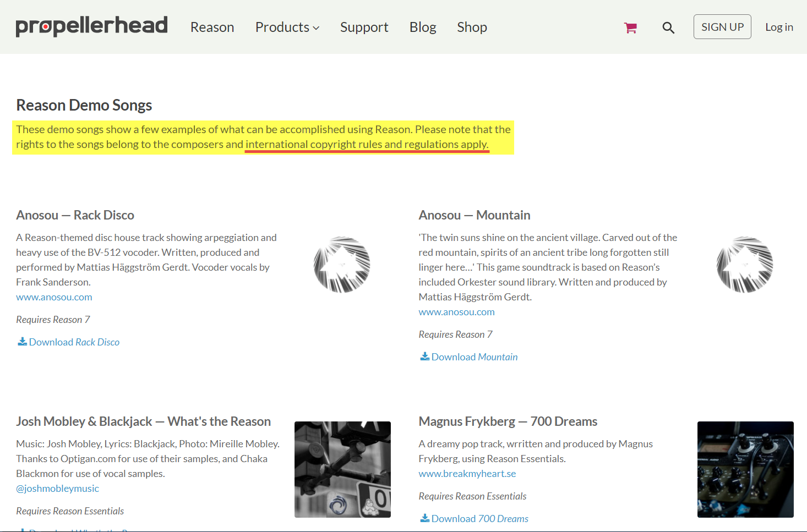Click 'Requires Reason 7' under Rack Disco

(53, 320)
